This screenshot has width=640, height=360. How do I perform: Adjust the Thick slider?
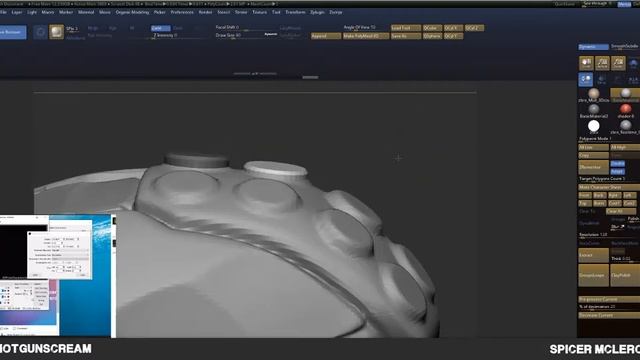pos(625,259)
